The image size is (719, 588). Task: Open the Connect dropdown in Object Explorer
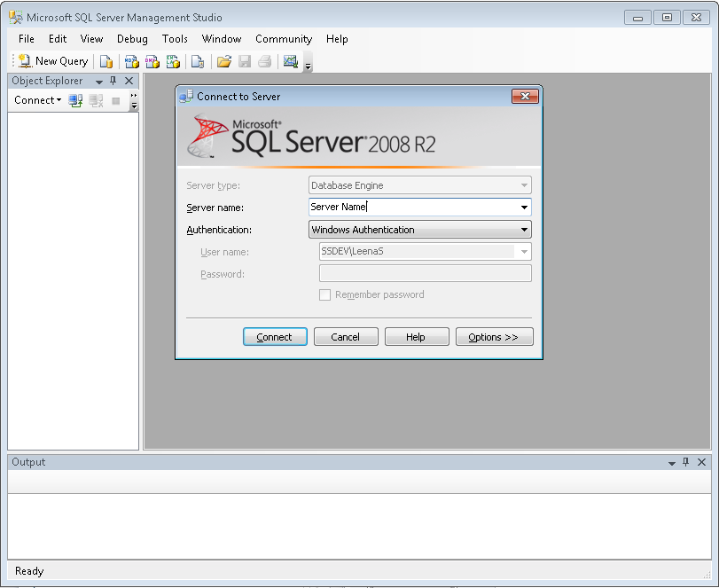click(x=37, y=100)
